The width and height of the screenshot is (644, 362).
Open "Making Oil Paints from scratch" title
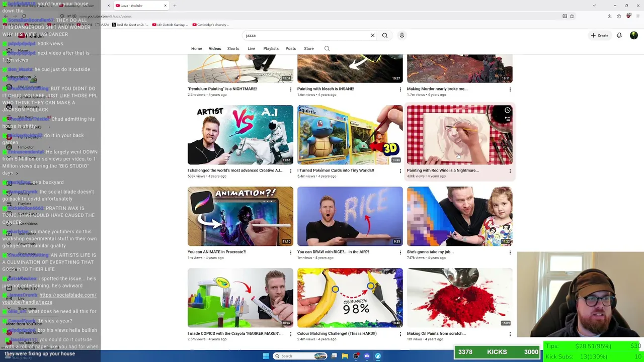point(436,333)
